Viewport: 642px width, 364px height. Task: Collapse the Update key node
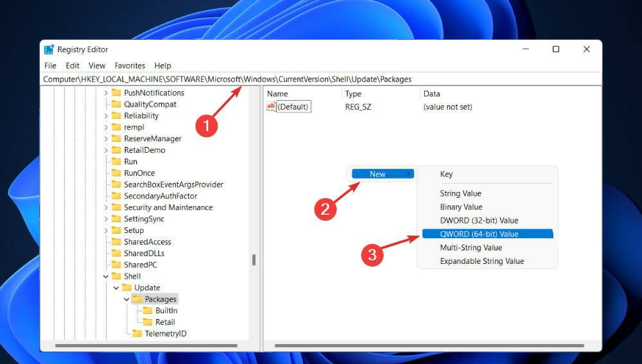point(116,288)
